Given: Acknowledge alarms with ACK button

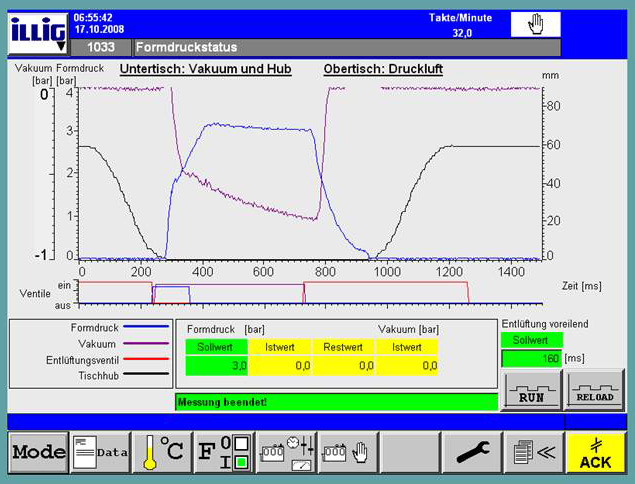Looking at the screenshot, I should [595, 452].
